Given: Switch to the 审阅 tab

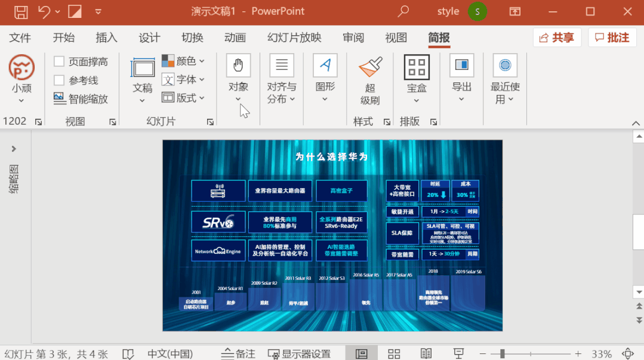Looking at the screenshot, I should point(353,38).
